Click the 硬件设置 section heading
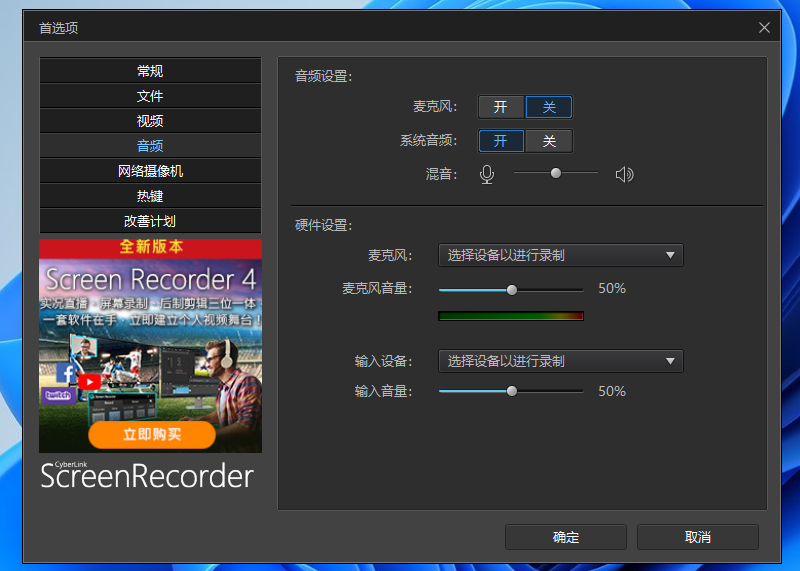This screenshot has width=800, height=571. pyautogui.click(x=323, y=225)
